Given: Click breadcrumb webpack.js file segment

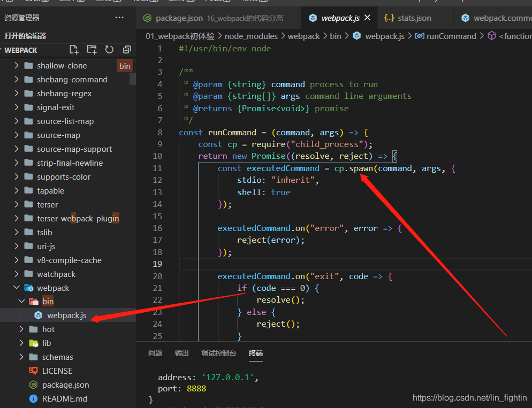Looking at the screenshot, I should 385,36.
